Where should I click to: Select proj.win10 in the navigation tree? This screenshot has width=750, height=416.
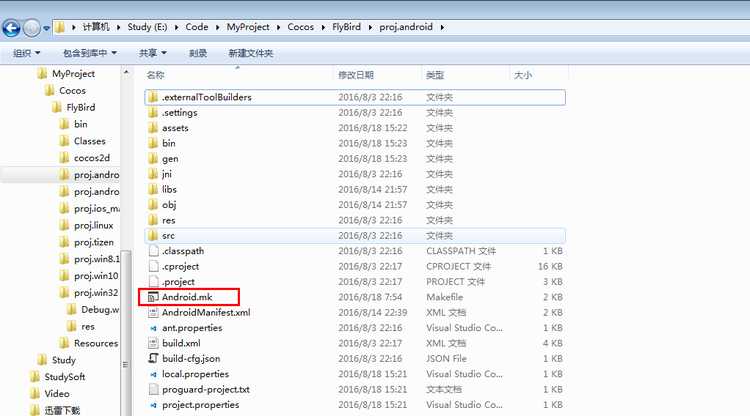coord(96,275)
